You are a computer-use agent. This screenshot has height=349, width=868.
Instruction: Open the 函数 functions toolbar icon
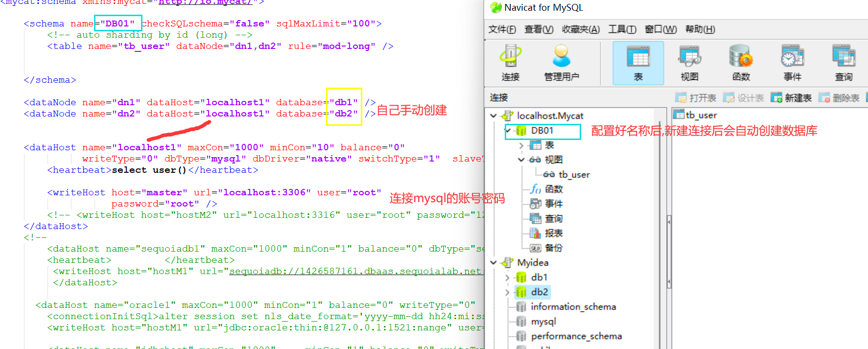pos(741,63)
